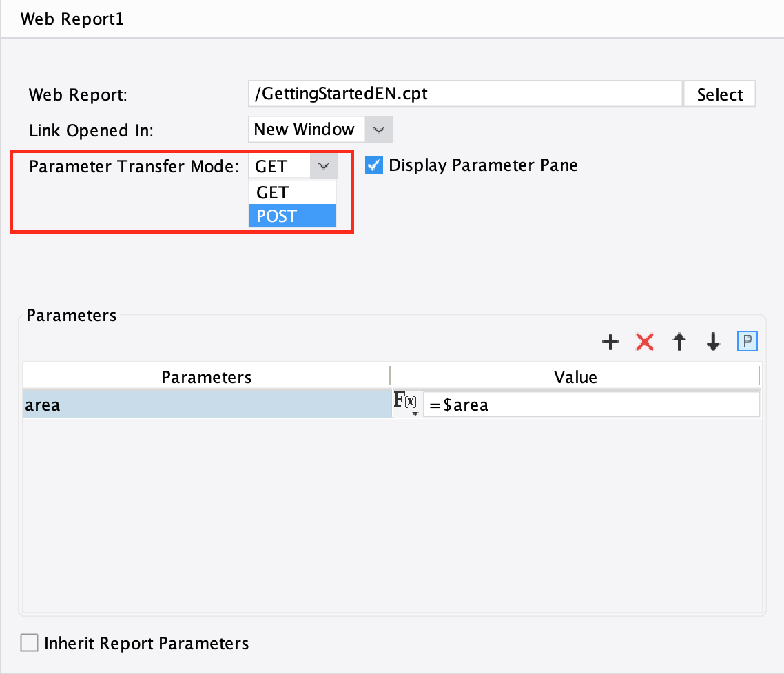Click the P report parameter icon

click(747, 342)
